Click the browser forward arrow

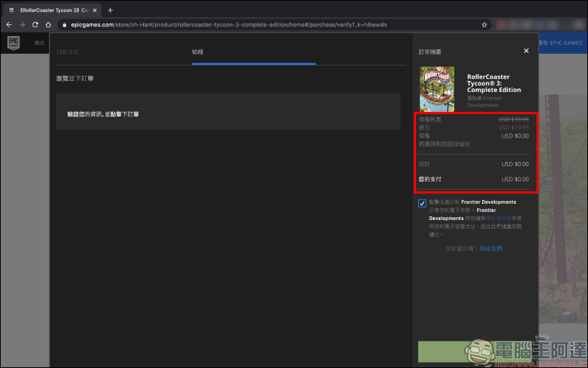[22, 24]
